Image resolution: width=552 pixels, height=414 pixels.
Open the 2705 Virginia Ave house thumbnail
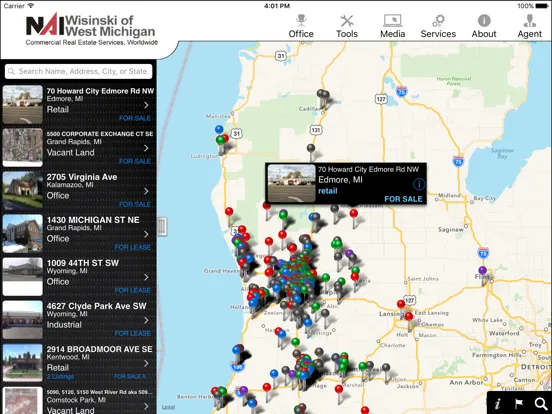(x=23, y=190)
